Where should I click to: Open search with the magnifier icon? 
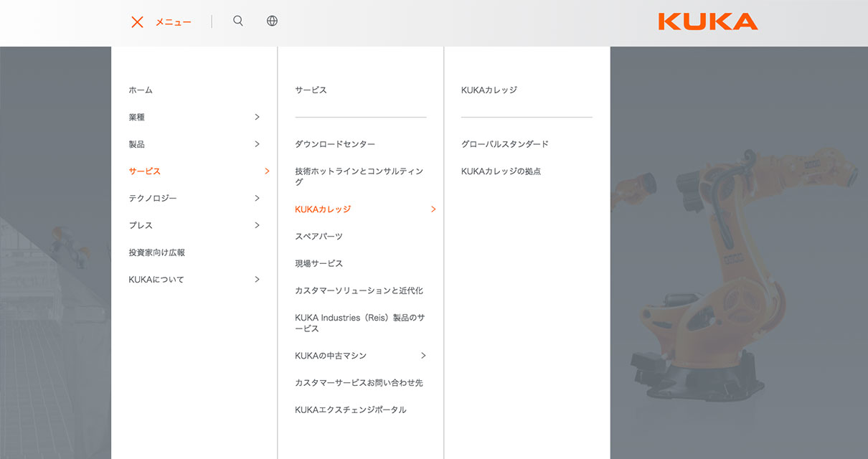[x=238, y=21]
